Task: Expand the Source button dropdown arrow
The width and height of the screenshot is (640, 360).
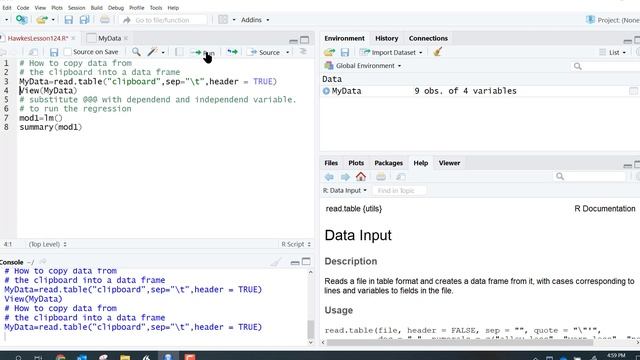Action: point(287,52)
